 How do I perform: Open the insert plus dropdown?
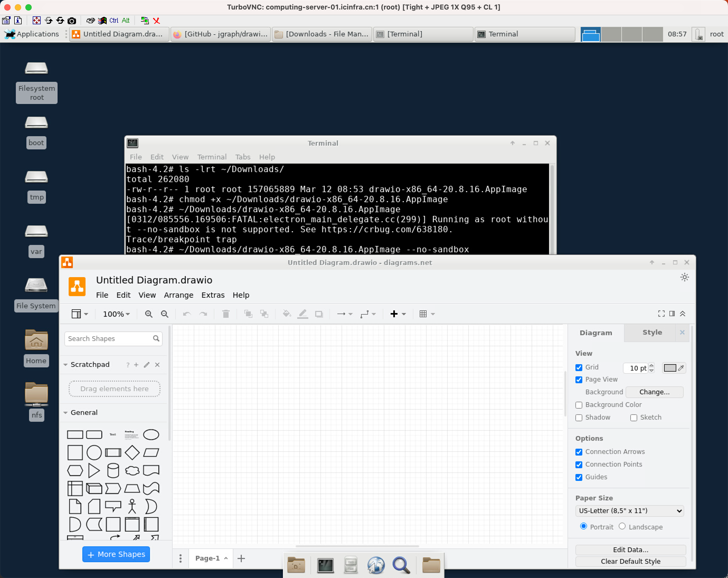(x=398, y=314)
